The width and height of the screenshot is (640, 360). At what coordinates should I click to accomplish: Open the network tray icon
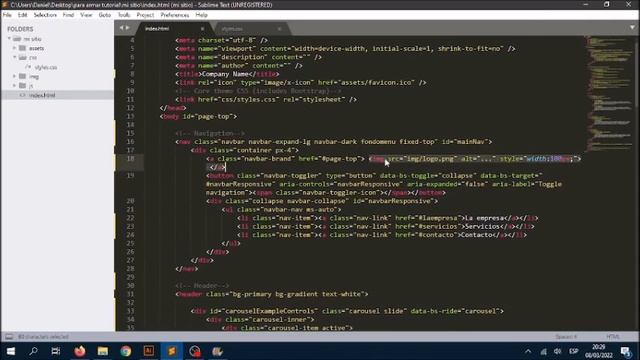pyautogui.click(x=543, y=351)
